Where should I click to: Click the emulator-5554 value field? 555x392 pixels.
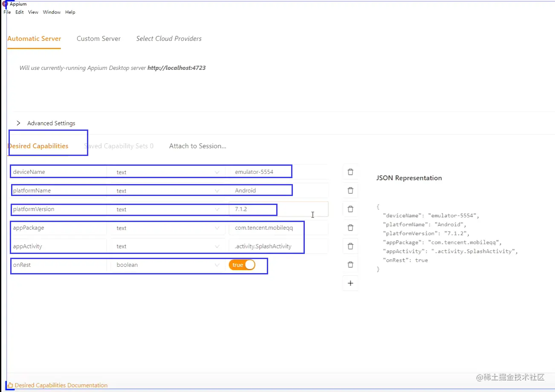click(x=278, y=172)
